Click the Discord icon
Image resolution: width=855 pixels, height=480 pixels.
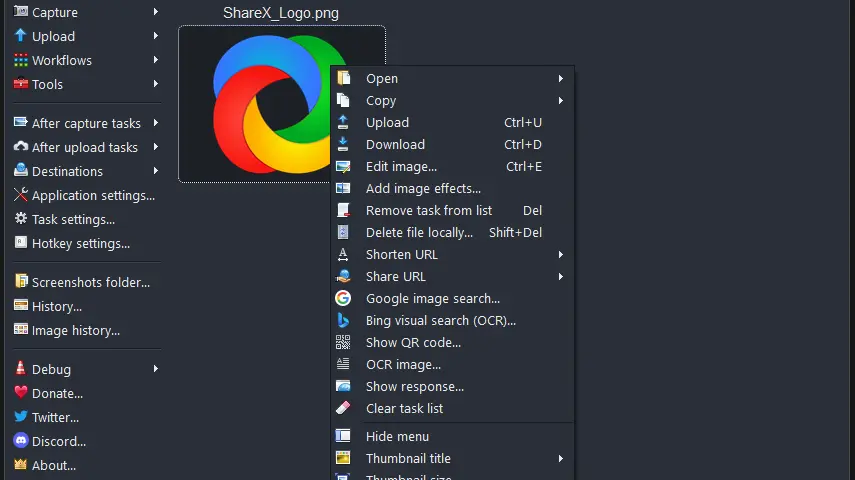pyautogui.click(x=21, y=440)
